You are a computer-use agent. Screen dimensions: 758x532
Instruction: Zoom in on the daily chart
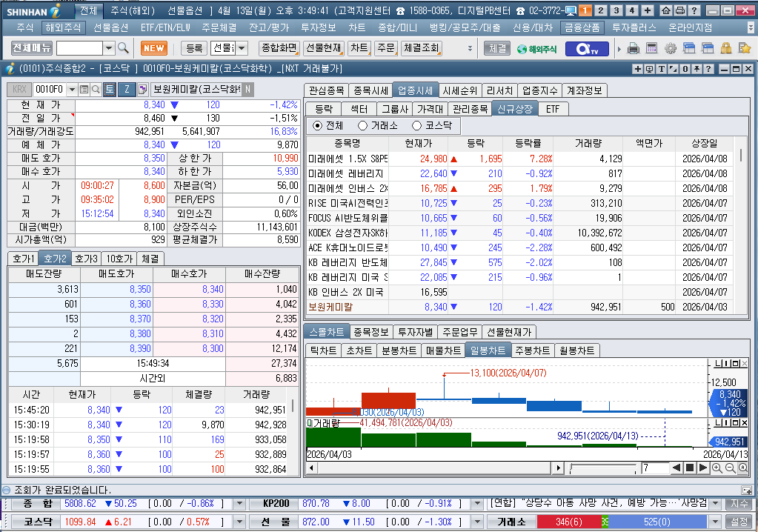[x=717, y=468]
